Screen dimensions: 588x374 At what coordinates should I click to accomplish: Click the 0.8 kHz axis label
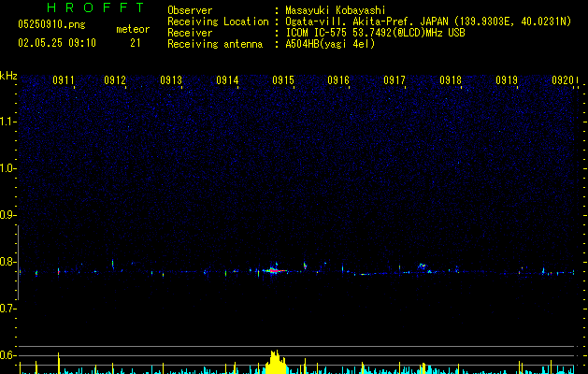click(7, 262)
